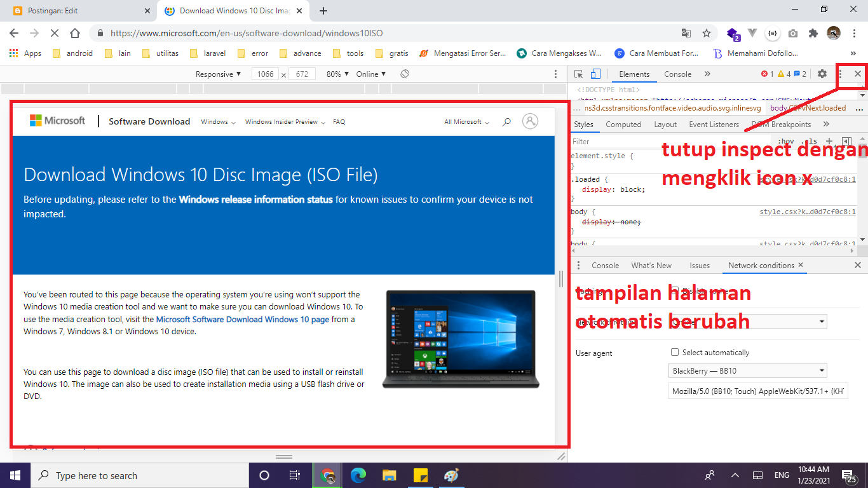
Task: Expand the Windows Insider Preview menu
Action: click(x=285, y=122)
